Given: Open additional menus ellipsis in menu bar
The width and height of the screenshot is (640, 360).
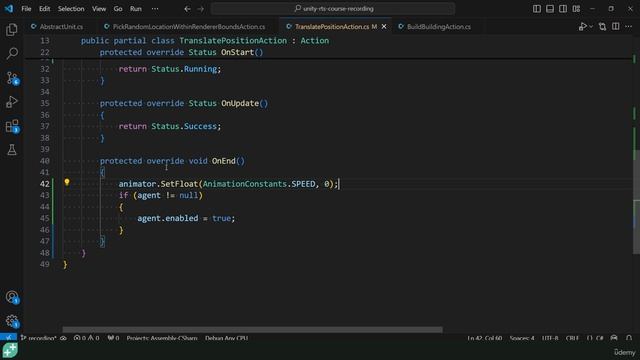Looking at the screenshot, I should pyautogui.click(x=155, y=9).
